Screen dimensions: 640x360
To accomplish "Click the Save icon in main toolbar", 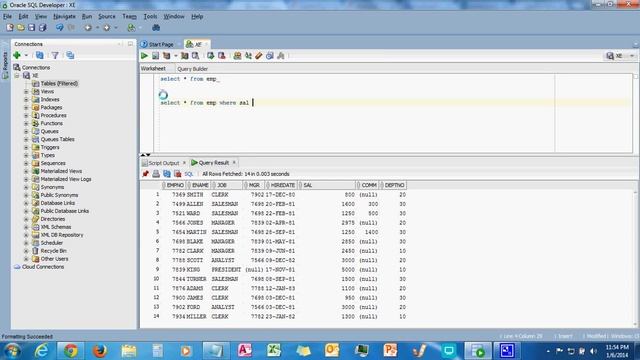I will click(x=31, y=28).
